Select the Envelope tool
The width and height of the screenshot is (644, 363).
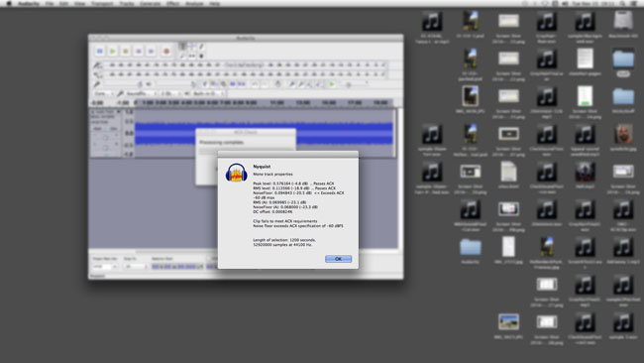tap(192, 47)
